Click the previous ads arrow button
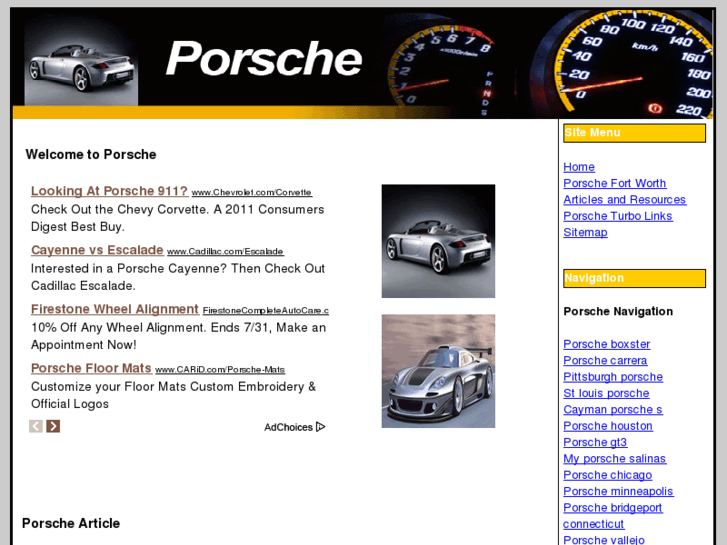This screenshot has width=727, height=545. coord(36,426)
